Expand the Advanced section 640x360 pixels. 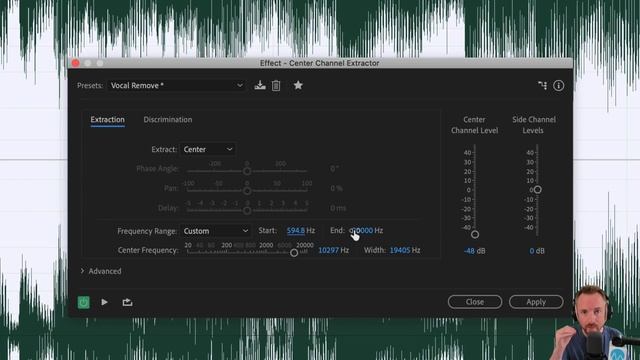[101, 271]
